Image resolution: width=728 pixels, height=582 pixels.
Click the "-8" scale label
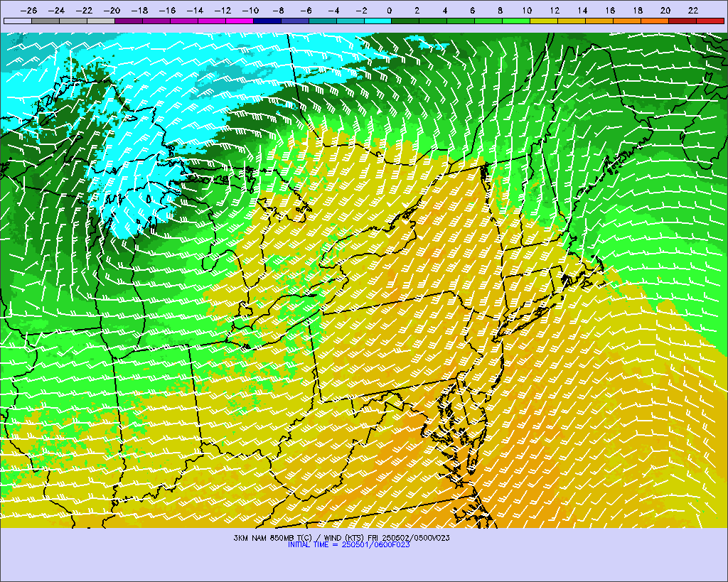[278, 11]
